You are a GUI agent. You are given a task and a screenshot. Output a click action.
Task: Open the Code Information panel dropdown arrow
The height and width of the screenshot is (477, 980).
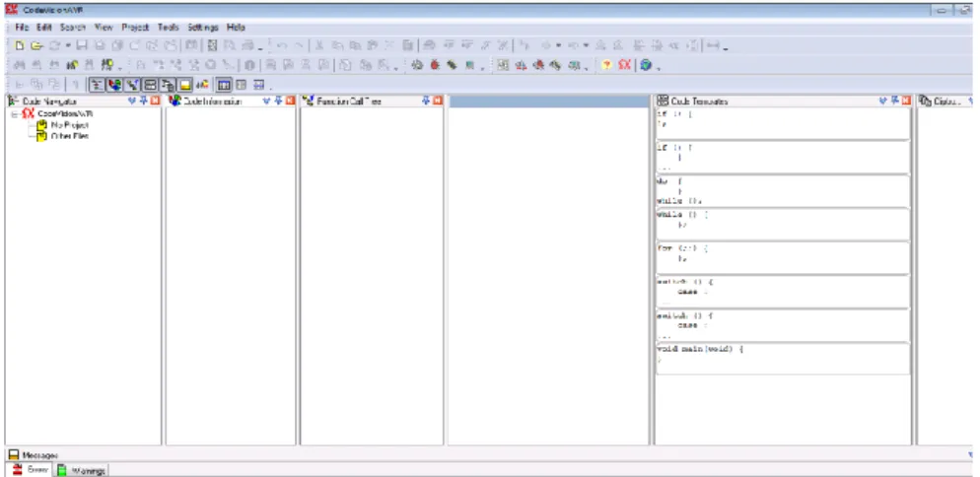[x=267, y=101]
